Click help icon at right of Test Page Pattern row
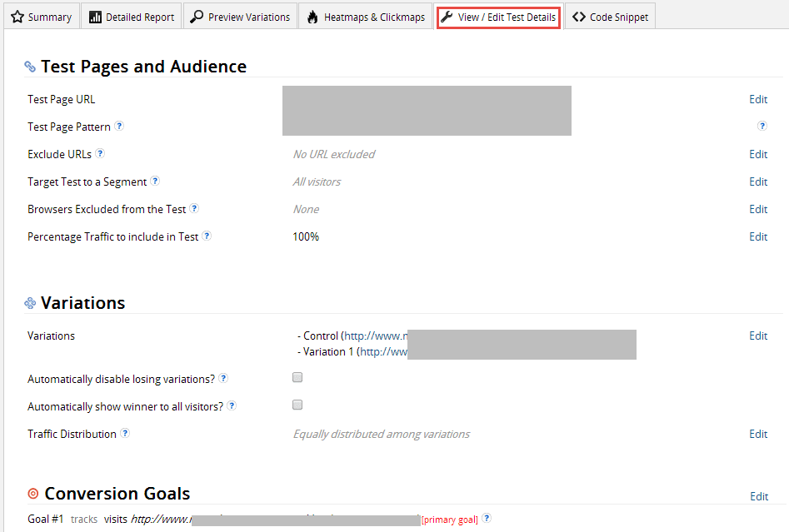Image resolution: width=789 pixels, height=532 pixels. pos(762,126)
